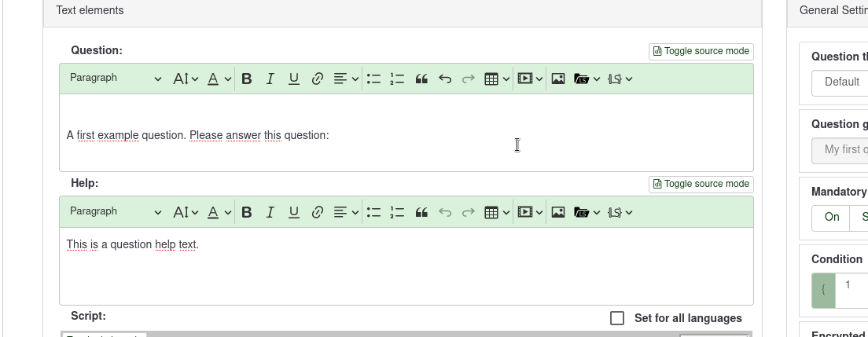
Task: Insert a link in the Question editor
Action: (318, 79)
